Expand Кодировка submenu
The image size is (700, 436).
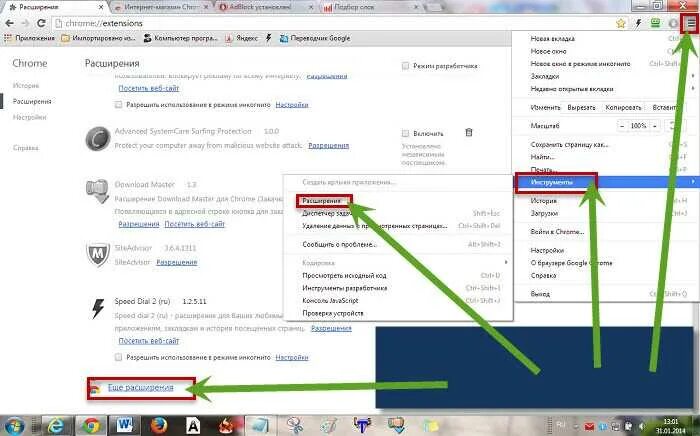click(399, 263)
